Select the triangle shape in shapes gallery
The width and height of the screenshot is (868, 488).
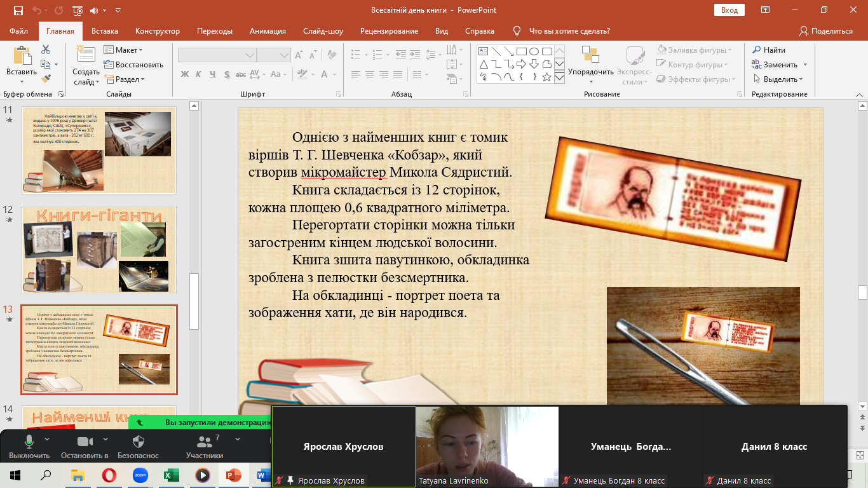(x=483, y=64)
